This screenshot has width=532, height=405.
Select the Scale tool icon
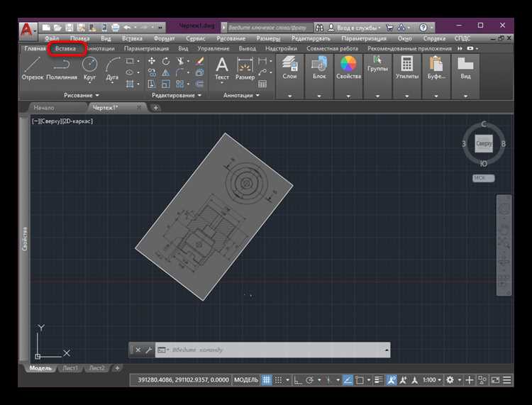(x=165, y=84)
